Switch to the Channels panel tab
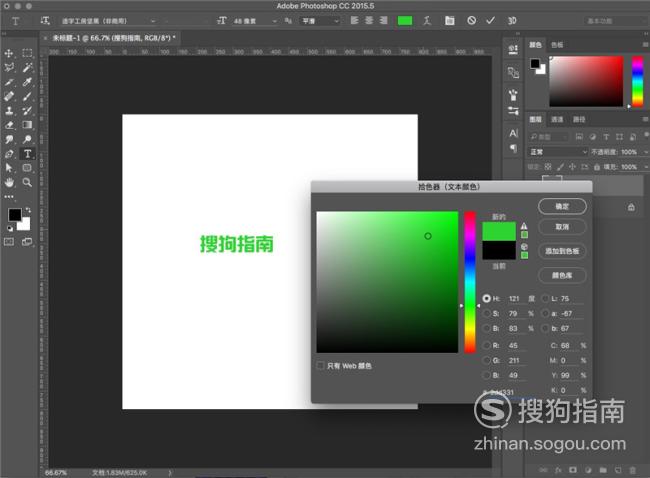650x478 pixels. pos(557,119)
